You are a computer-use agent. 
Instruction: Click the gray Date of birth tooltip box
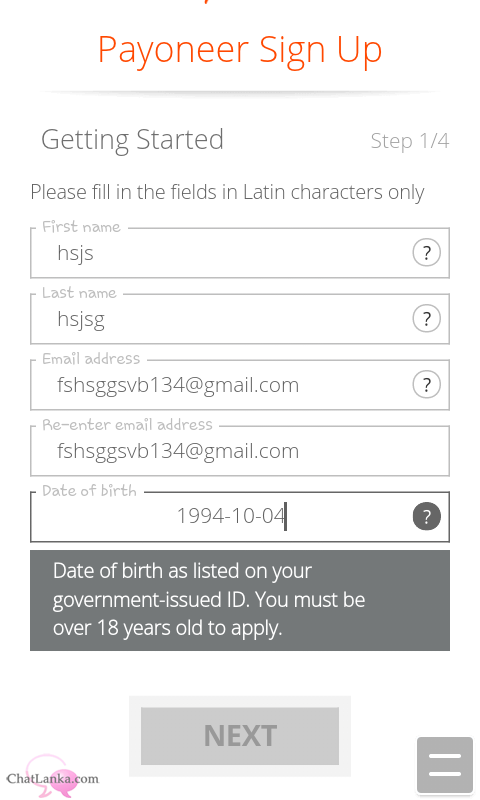(x=240, y=600)
